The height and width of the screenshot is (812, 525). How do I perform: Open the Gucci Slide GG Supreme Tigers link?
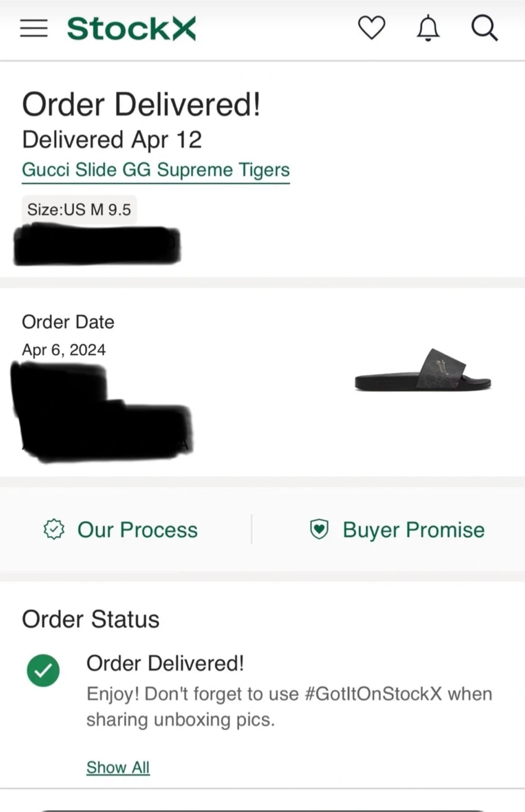coord(156,170)
